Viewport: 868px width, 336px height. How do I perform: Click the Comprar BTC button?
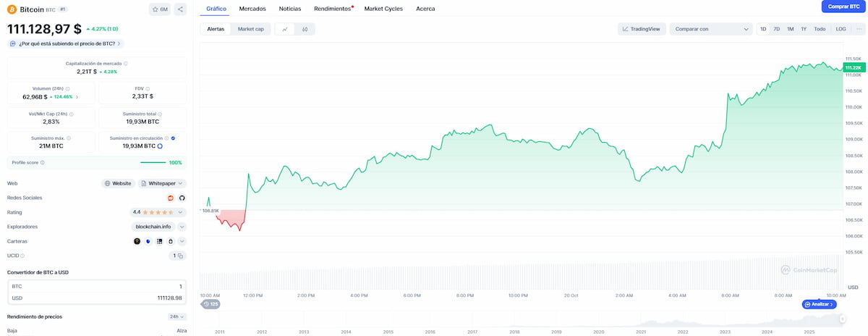click(844, 7)
